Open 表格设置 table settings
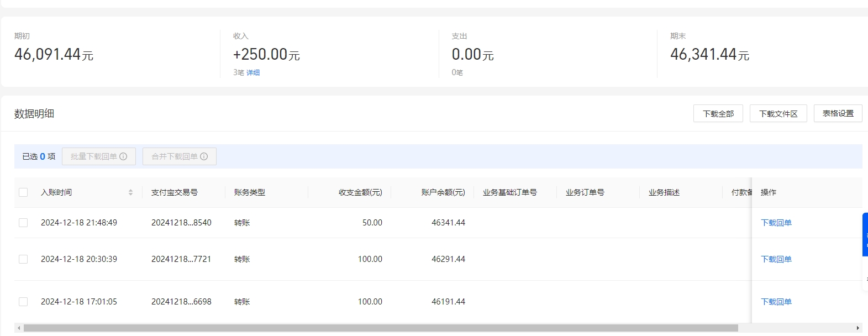 (838, 113)
